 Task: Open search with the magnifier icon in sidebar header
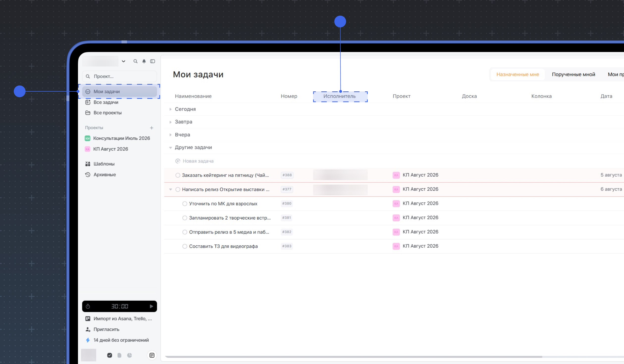135,61
